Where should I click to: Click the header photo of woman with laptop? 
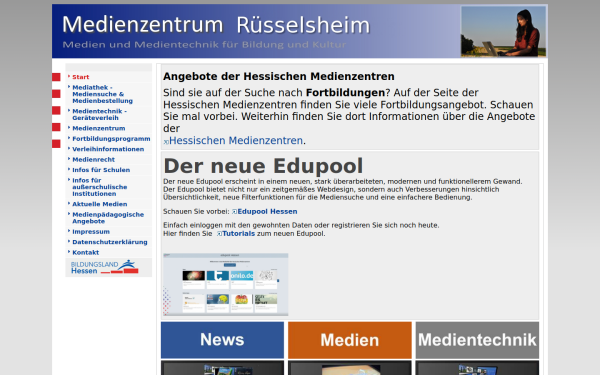503,31
